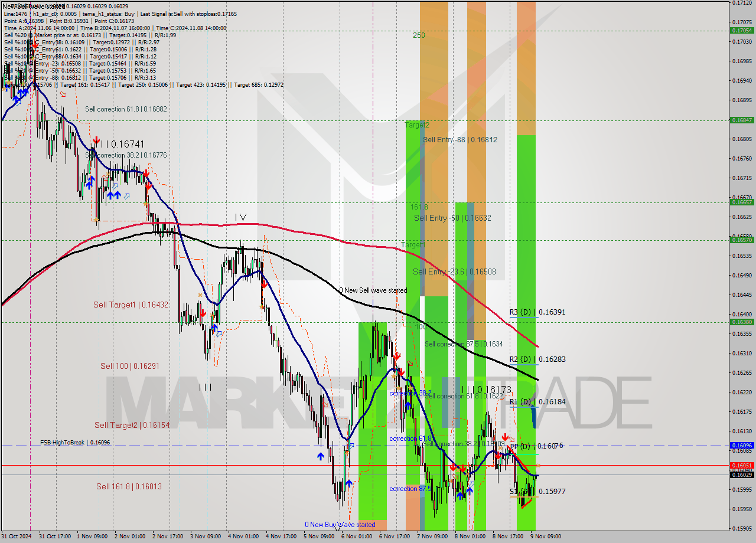Image resolution: width=756 pixels, height=543 pixels.
Task: Click the blue 'correction 87.5' label
Action: coord(410,489)
